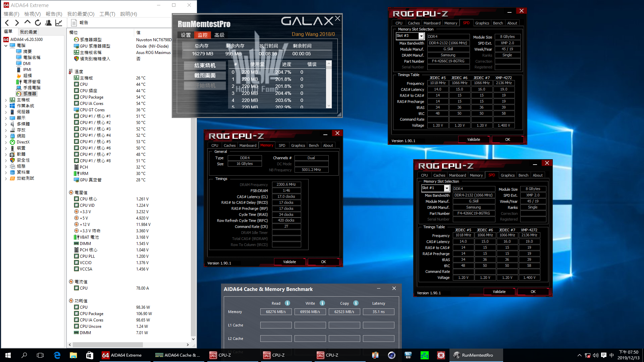Select the IPMI tree item
This screenshot has width=644, height=362.
pyautogui.click(x=27, y=70)
